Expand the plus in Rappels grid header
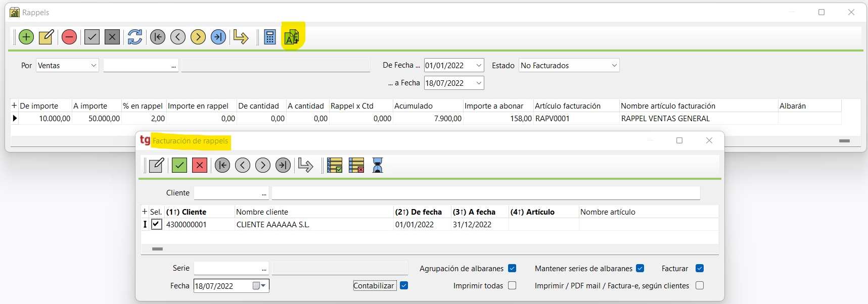Screen dimensions: 868x304 [14, 106]
